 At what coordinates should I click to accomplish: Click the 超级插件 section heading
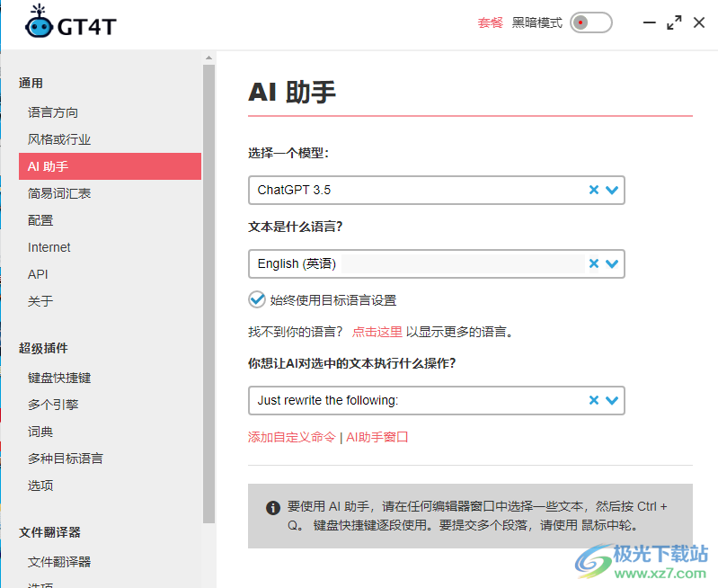click(x=43, y=348)
